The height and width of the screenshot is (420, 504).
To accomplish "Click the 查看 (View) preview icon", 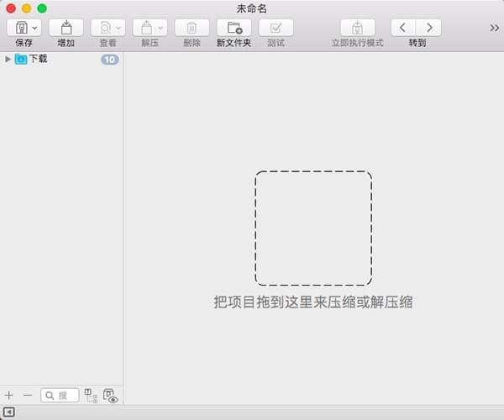I will tap(104, 28).
